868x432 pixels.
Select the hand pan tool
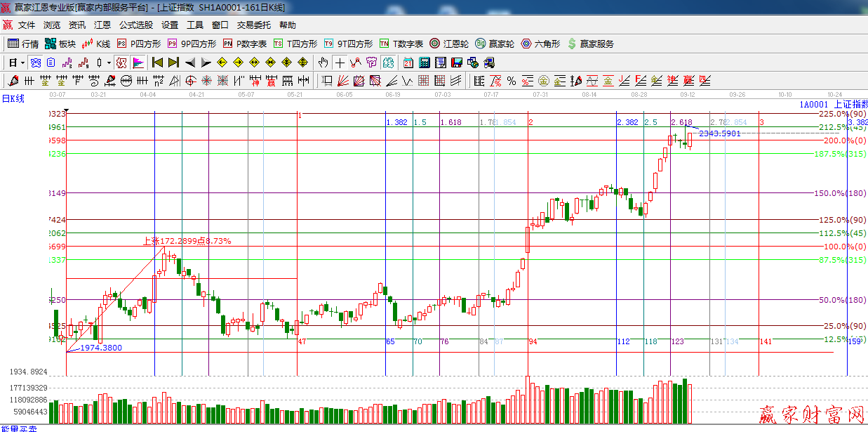(x=323, y=63)
